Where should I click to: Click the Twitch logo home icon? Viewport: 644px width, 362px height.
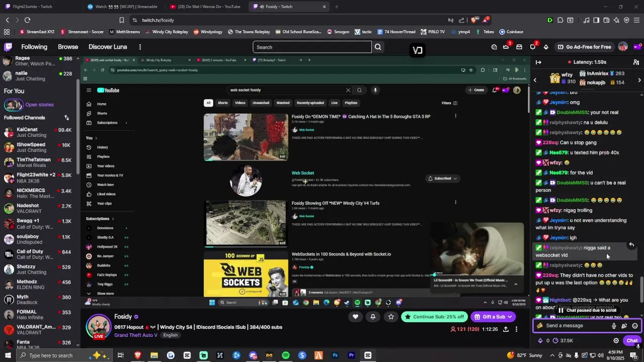coord(8,47)
